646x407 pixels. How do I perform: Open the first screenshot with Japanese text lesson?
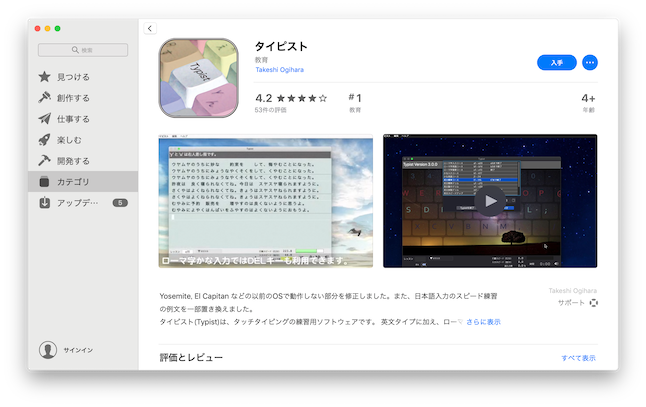coord(266,201)
